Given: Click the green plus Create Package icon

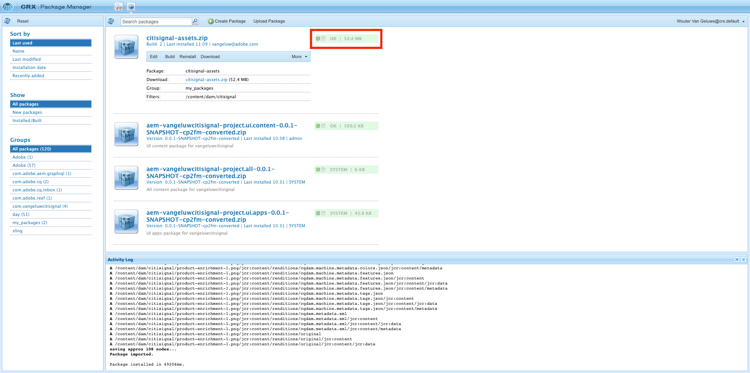Looking at the screenshot, I should coord(210,22).
